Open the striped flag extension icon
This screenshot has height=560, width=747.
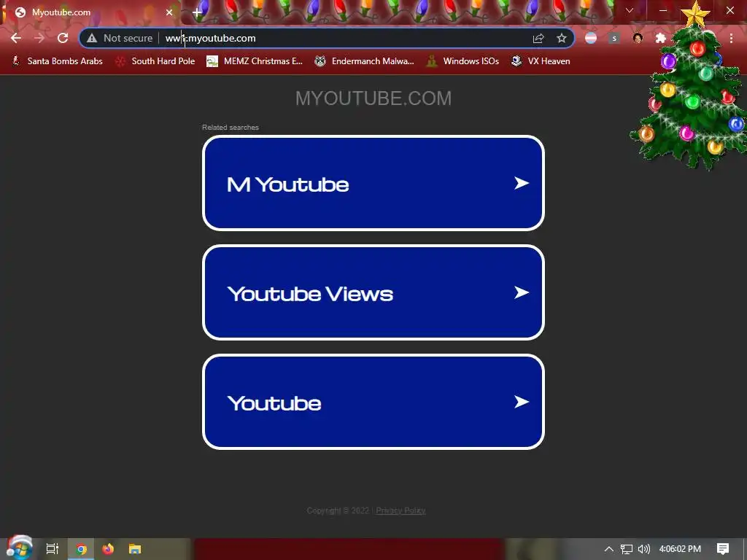tap(591, 38)
